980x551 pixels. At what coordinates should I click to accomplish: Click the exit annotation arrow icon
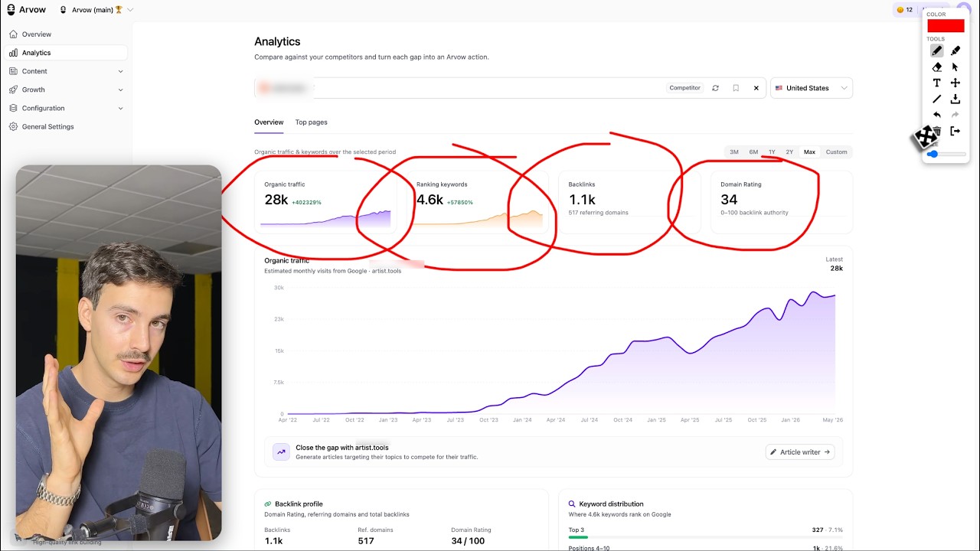point(955,131)
